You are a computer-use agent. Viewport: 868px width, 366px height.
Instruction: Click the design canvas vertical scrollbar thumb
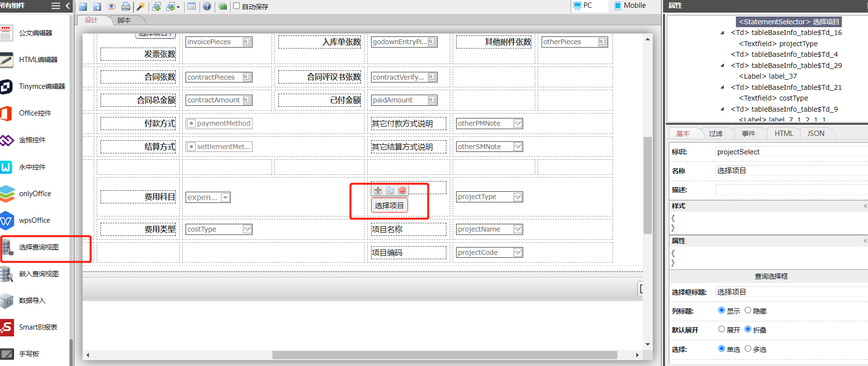tap(647, 185)
